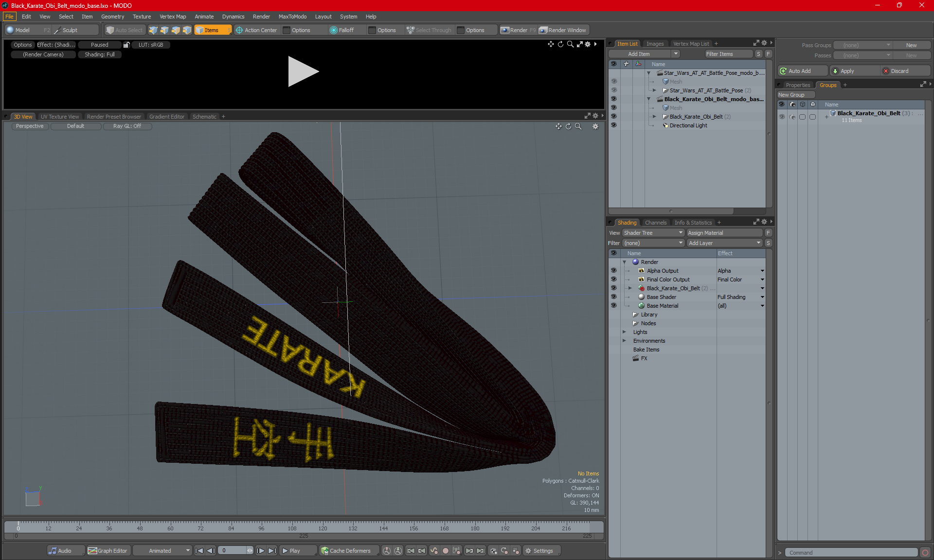Click Auto Add button

click(802, 71)
